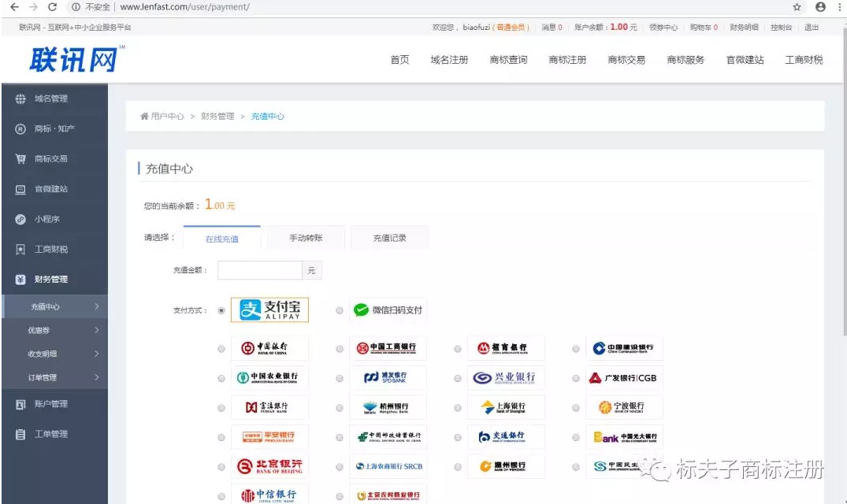Bookmark this page with the star icon
The height and width of the screenshot is (504, 847).
(797, 7)
